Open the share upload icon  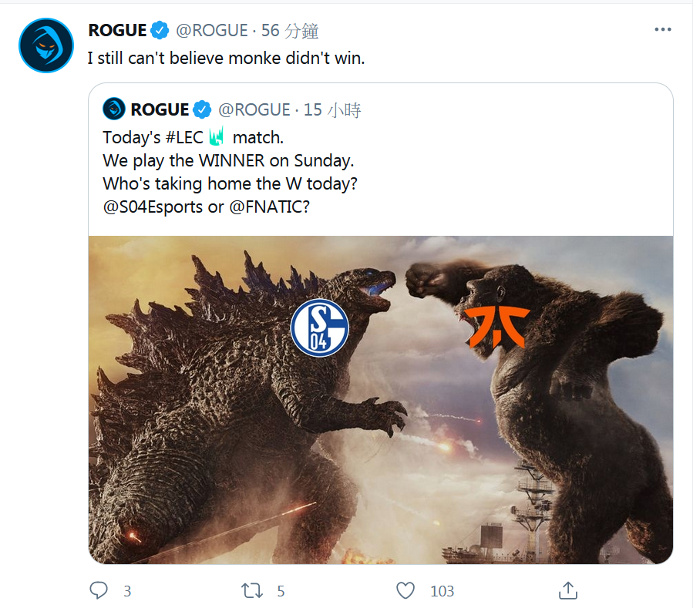(568, 590)
